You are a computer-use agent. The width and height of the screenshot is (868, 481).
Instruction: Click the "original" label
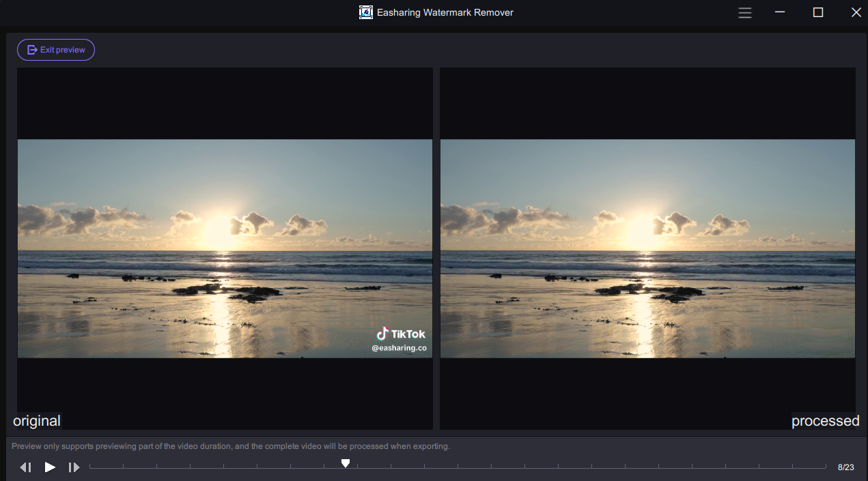pos(37,421)
